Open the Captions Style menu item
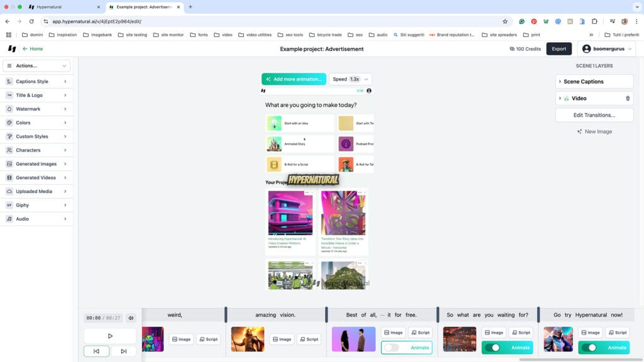The height and width of the screenshot is (362, 644). (x=36, y=82)
